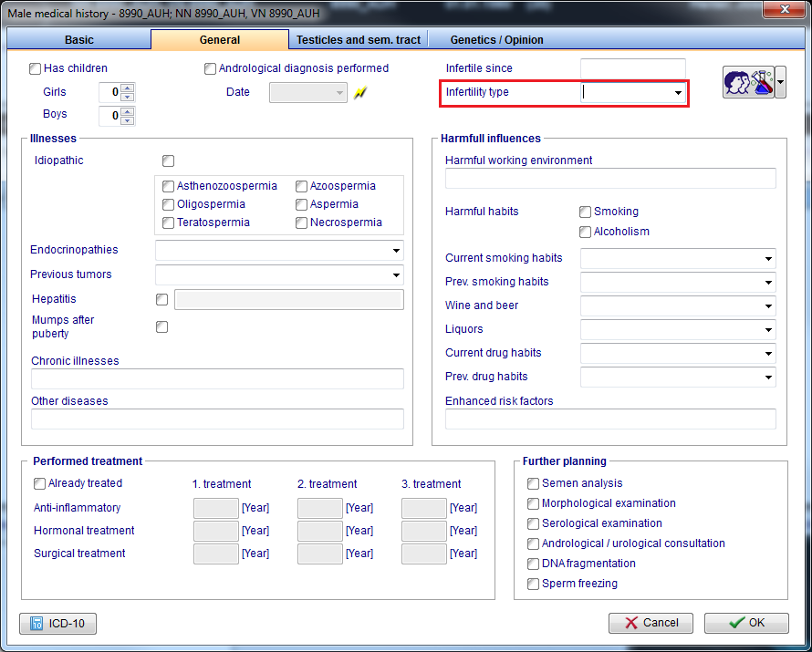
Task: Click the Hepatitis details text field
Action: coord(289,300)
